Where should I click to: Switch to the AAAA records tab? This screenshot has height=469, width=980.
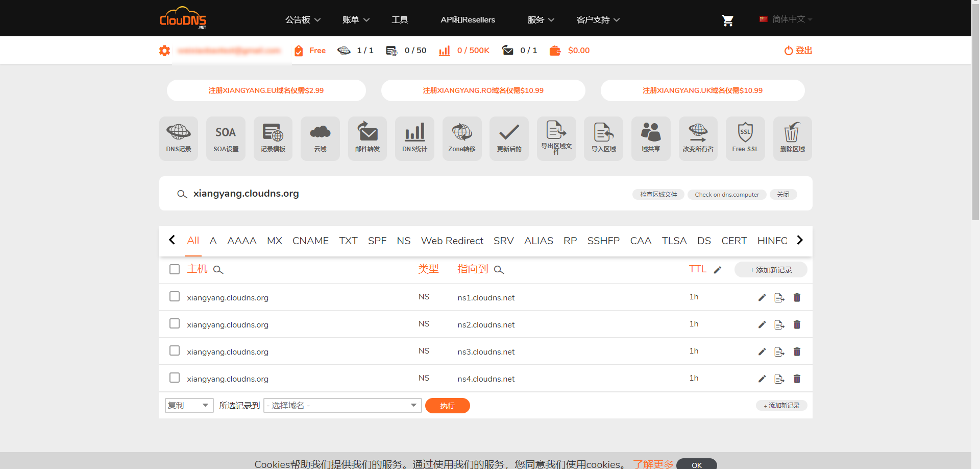click(242, 241)
